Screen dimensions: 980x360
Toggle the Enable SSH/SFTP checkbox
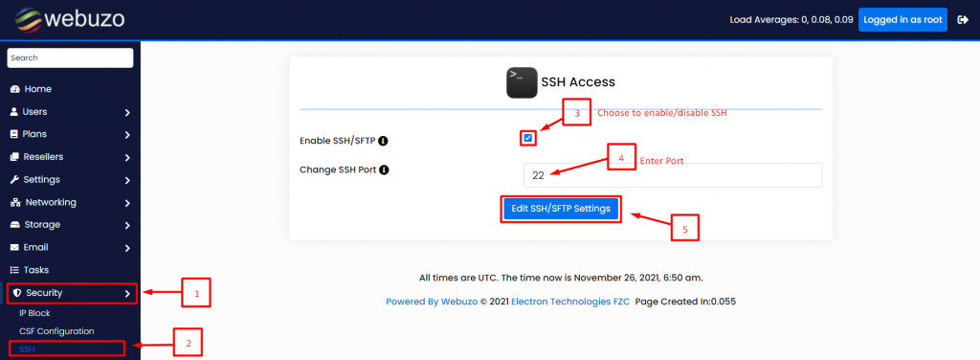pyautogui.click(x=528, y=138)
